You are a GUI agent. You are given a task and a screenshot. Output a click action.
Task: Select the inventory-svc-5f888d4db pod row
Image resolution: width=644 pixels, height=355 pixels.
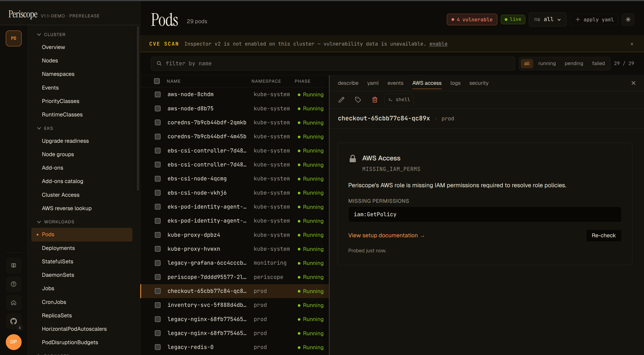(x=235, y=305)
